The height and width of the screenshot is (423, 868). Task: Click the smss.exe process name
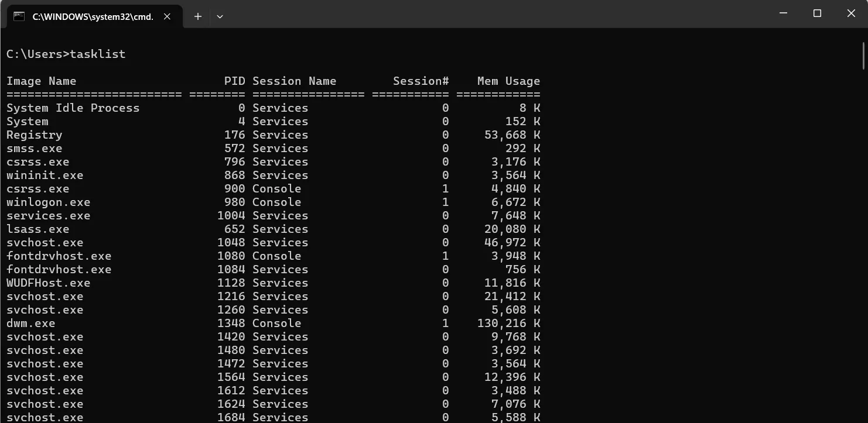click(35, 148)
